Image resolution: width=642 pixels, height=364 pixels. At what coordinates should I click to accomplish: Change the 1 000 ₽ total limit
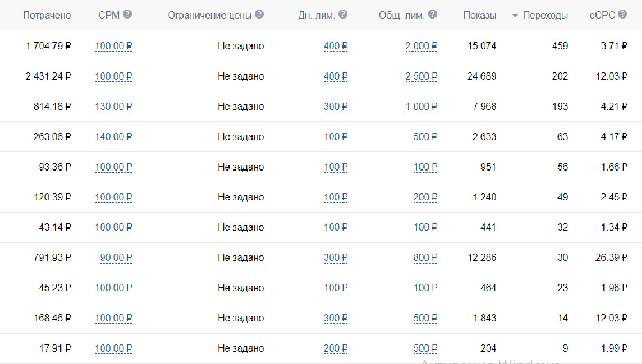(421, 106)
